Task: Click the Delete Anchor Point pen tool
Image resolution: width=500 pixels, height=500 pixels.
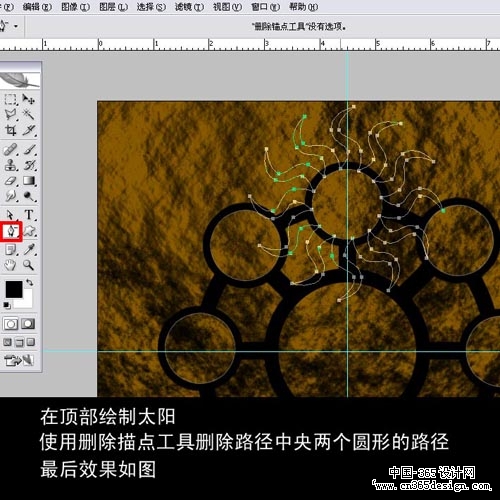Action: pyautogui.click(x=12, y=231)
